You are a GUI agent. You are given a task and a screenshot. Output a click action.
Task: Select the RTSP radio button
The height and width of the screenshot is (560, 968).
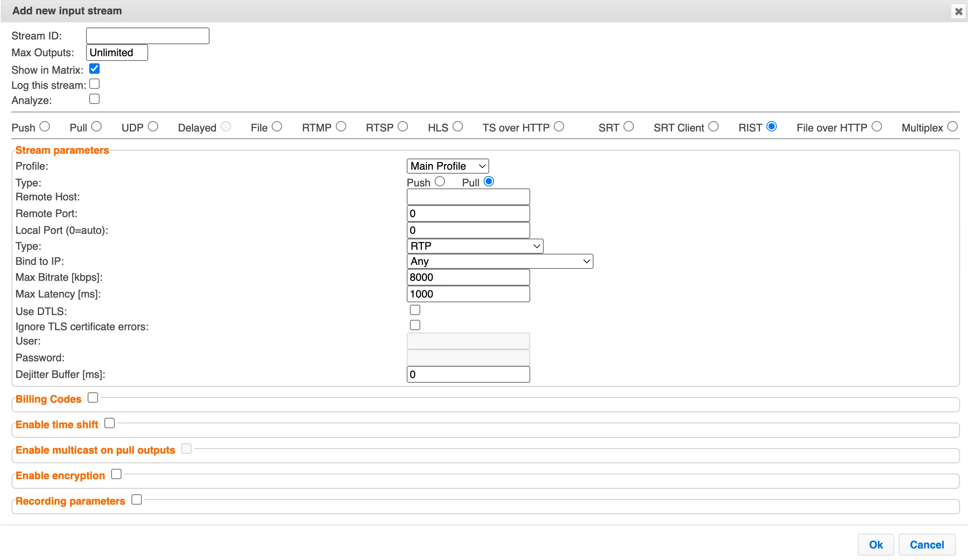tap(403, 127)
